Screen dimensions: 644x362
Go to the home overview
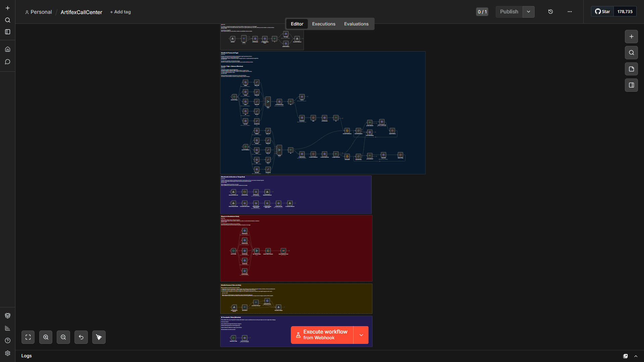click(x=7, y=49)
